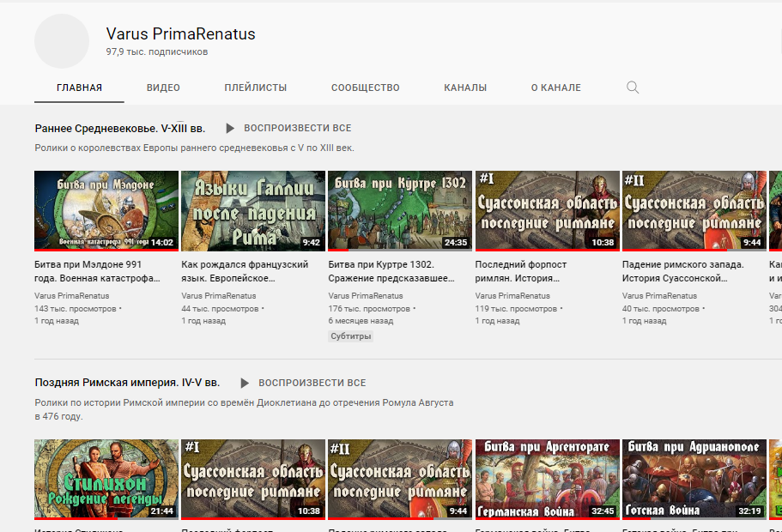Go to the КАНАЛЫ tab
The image size is (782, 532).
pyautogui.click(x=465, y=88)
